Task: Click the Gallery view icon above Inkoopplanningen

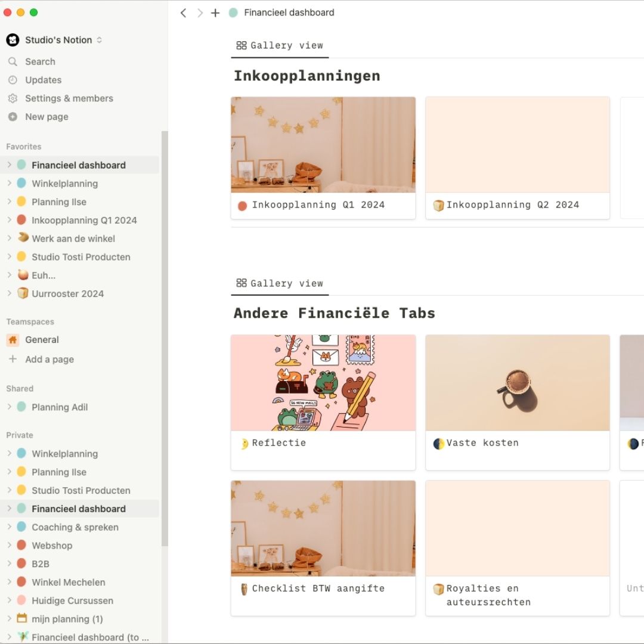Action: [241, 45]
